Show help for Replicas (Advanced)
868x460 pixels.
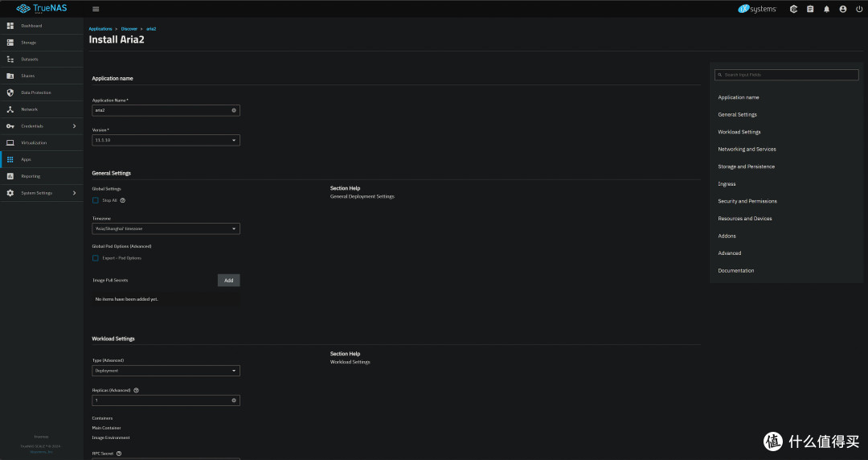(136, 390)
